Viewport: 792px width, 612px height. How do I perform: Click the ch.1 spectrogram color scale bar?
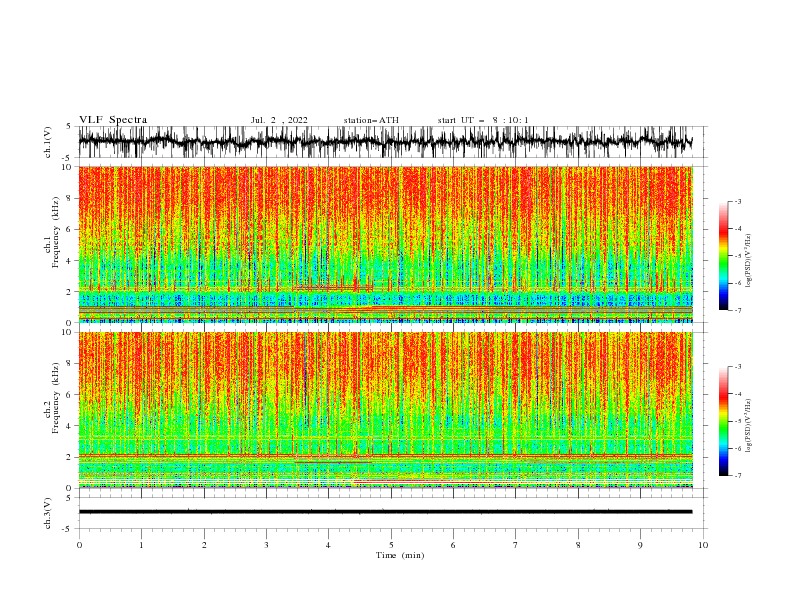click(723, 256)
